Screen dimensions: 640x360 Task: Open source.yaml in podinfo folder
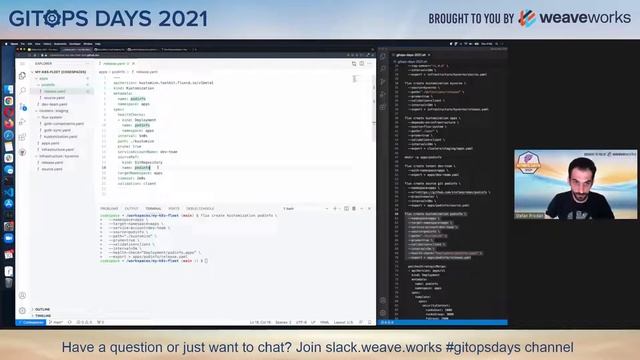pyautogui.click(x=54, y=98)
